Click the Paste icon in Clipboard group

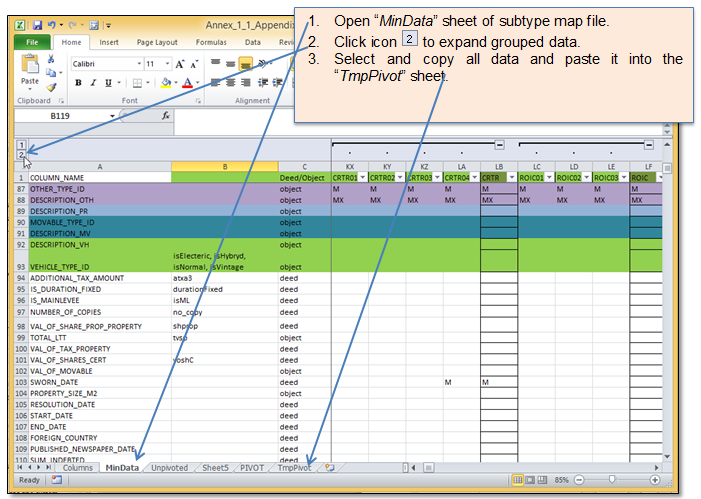[30, 72]
